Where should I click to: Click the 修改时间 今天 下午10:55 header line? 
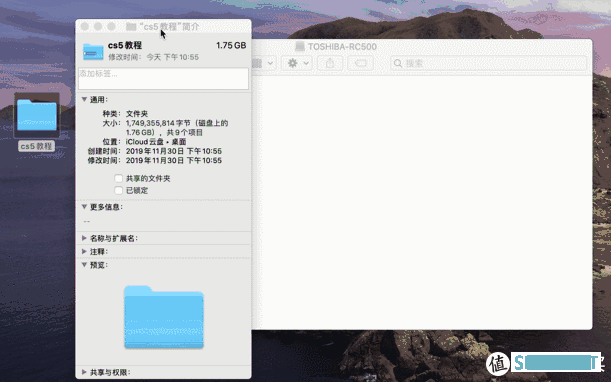point(154,57)
